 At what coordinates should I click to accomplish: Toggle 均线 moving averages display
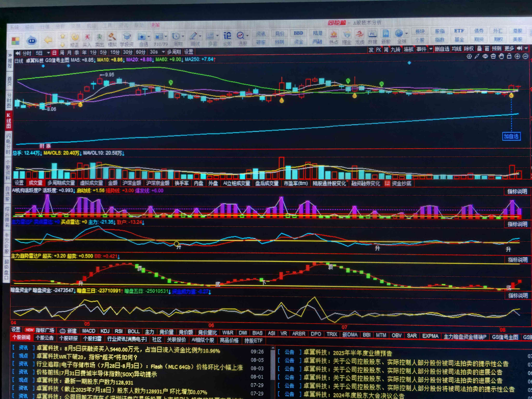(x=456, y=49)
